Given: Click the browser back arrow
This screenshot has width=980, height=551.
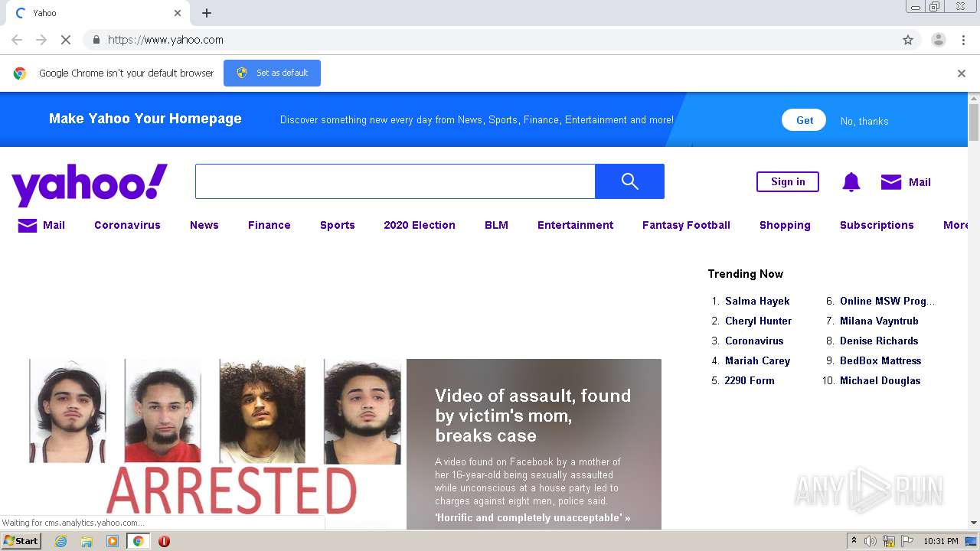Looking at the screenshot, I should pos(17,40).
